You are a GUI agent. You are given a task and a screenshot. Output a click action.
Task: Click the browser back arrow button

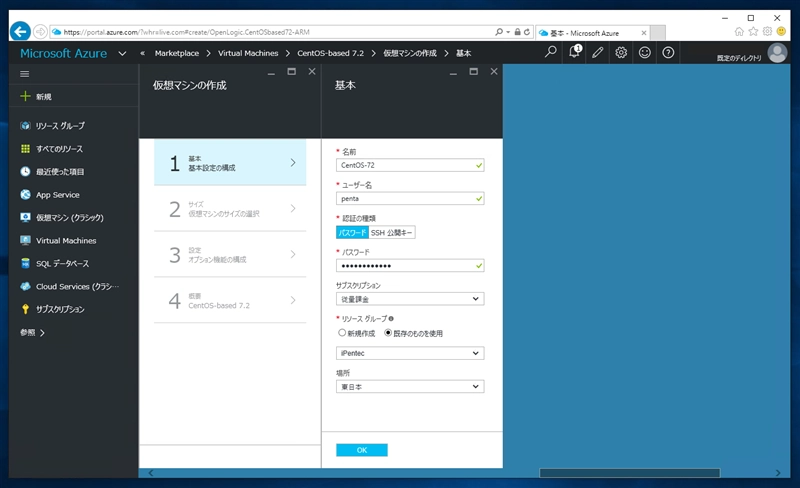[x=20, y=32]
